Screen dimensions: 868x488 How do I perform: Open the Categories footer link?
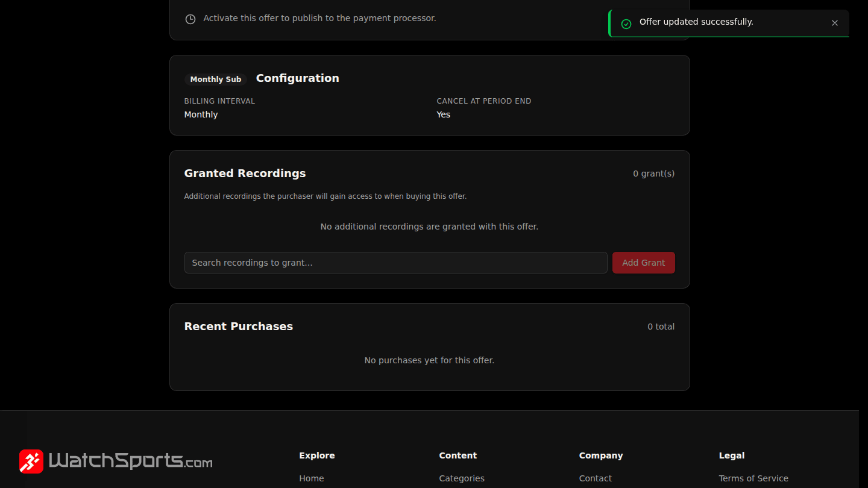[x=462, y=478]
